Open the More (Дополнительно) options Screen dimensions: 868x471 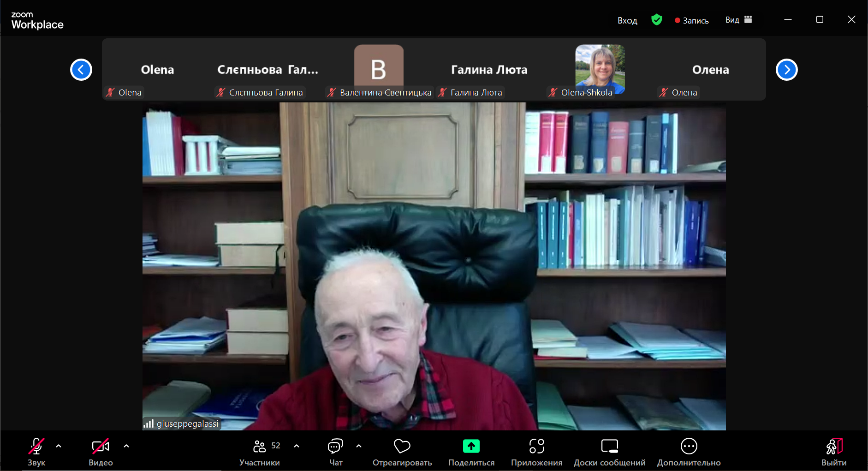pos(689,447)
